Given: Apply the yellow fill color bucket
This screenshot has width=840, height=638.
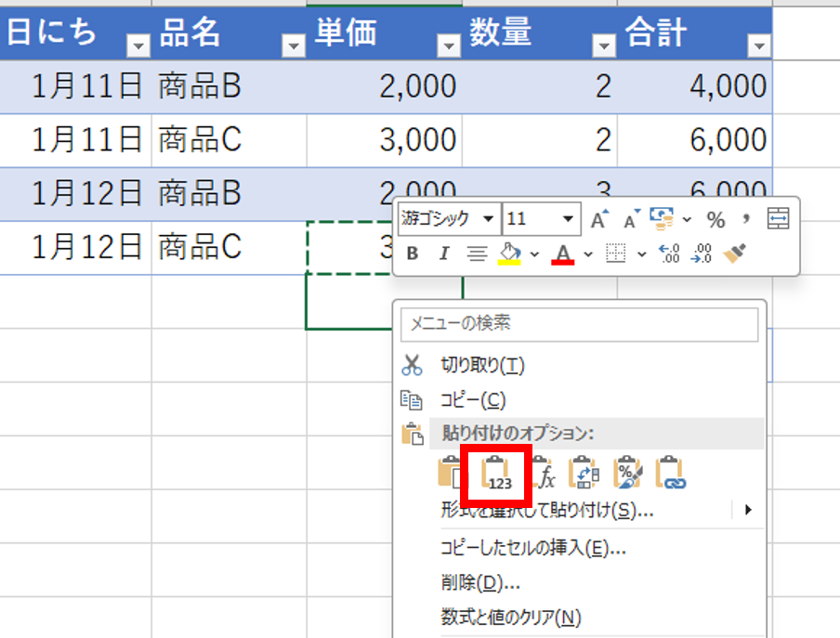Looking at the screenshot, I should (x=507, y=253).
